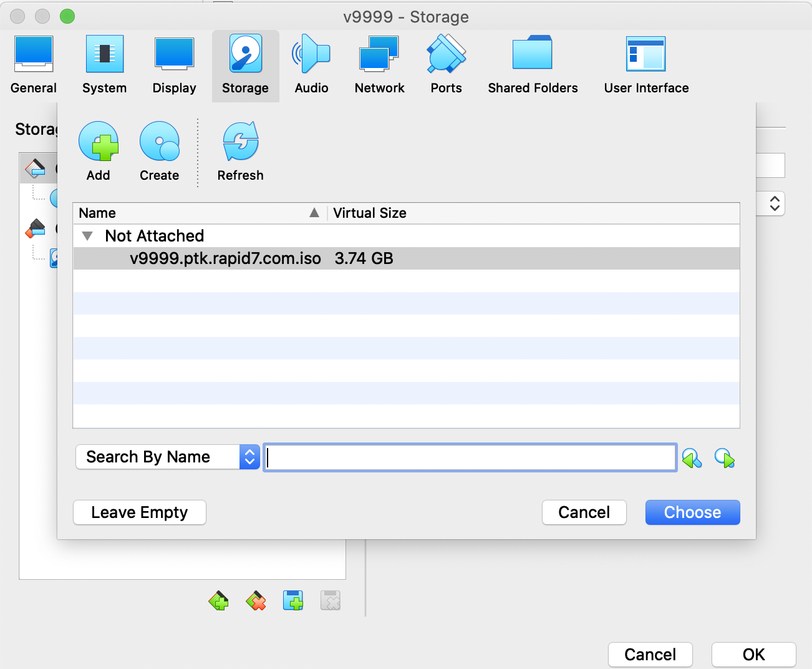Open the Search By Name dropdown
812x669 pixels.
point(167,457)
